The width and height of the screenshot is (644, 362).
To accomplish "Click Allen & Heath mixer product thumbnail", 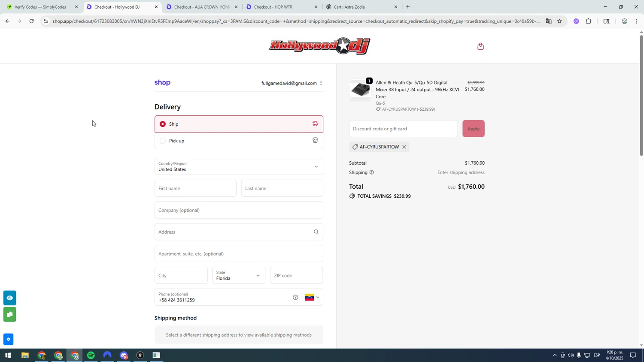I will coord(360,90).
